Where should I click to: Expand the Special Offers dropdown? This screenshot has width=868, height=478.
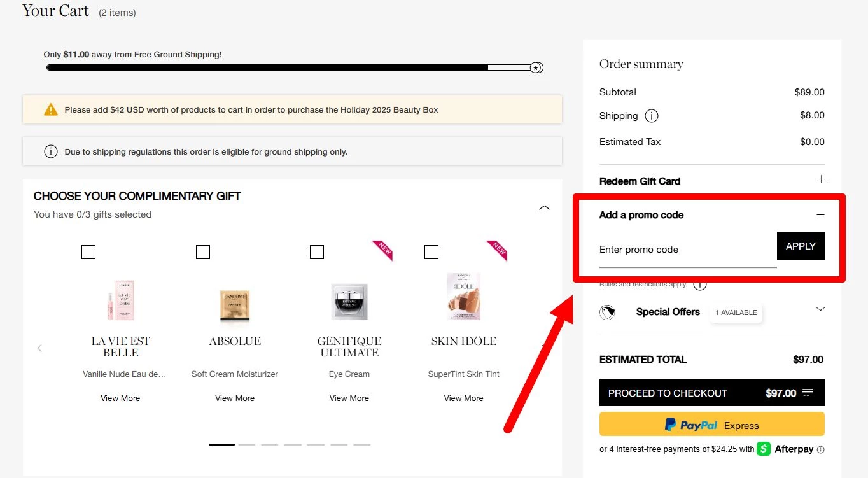[820, 309]
